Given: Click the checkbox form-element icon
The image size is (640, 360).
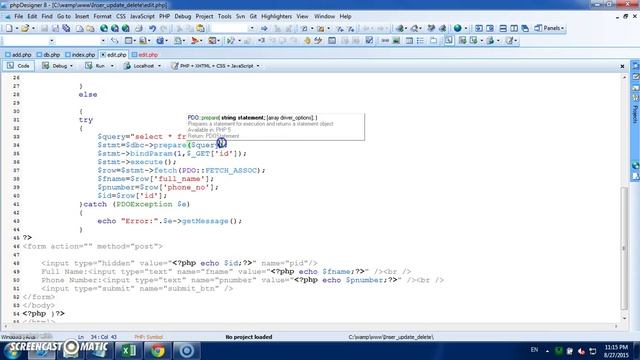Looking at the screenshot, I should (369, 40).
